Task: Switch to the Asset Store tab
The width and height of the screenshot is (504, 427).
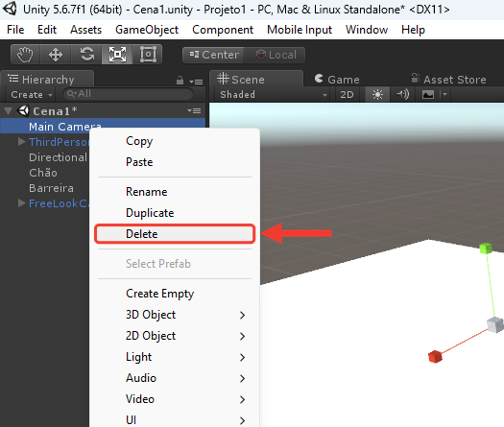Action: click(x=448, y=79)
